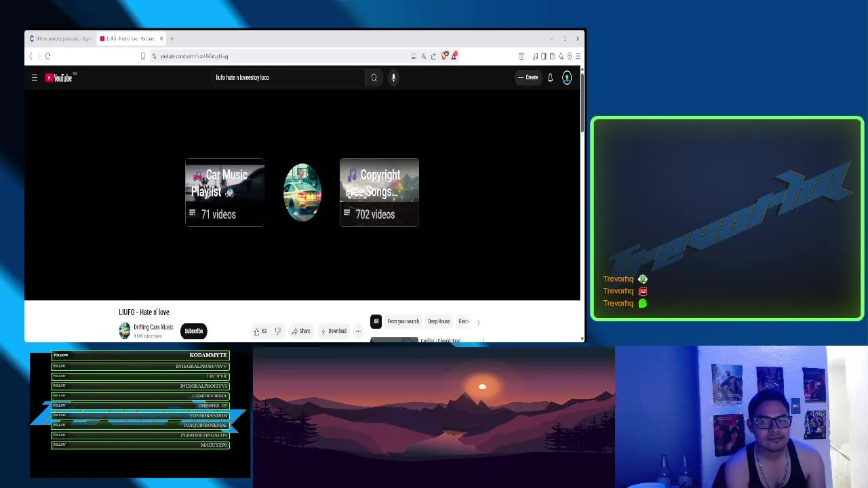Screen dimensions: 868x488
Task: Click follower name YONNBRANDON
Action: coord(208,415)
